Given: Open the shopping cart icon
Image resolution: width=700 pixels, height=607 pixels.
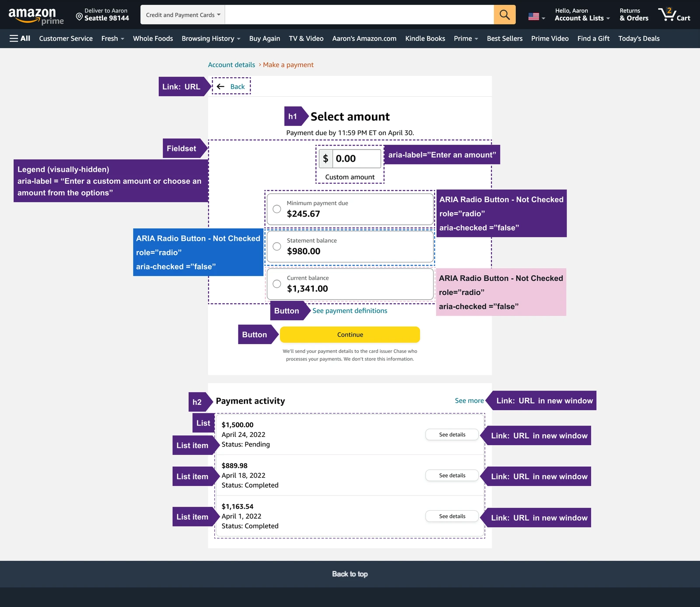Looking at the screenshot, I should tap(674, 15).
